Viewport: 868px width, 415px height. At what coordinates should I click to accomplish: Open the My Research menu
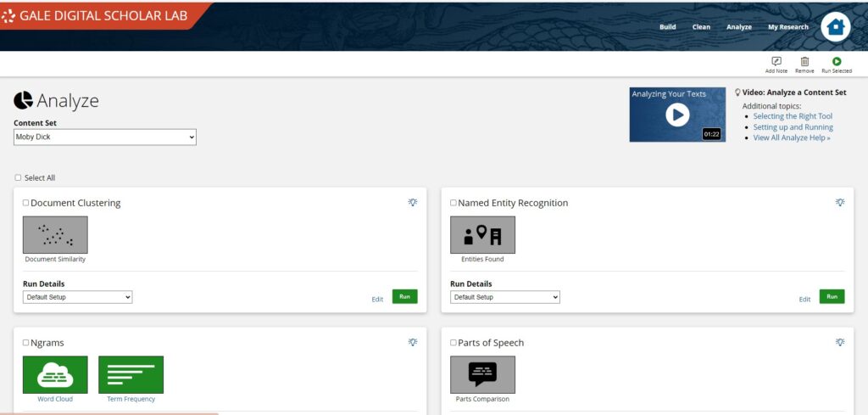click(787, 26)
